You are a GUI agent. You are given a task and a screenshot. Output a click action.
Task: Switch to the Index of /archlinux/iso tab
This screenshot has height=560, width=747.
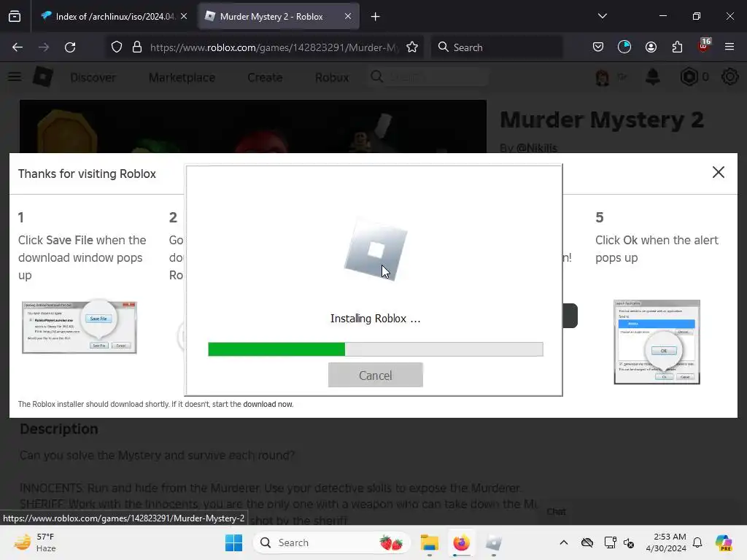click(109, 17)
